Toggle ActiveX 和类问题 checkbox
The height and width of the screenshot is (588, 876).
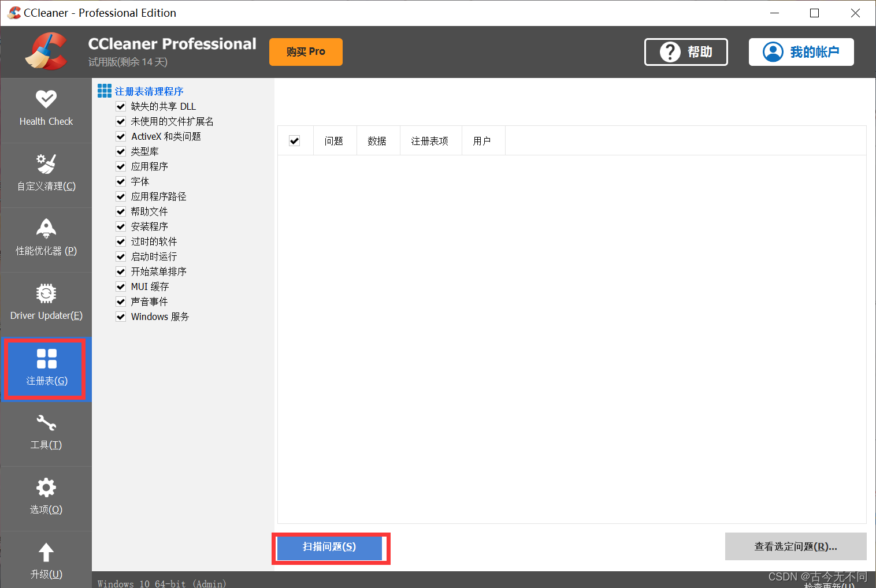[x=121, y=136]
